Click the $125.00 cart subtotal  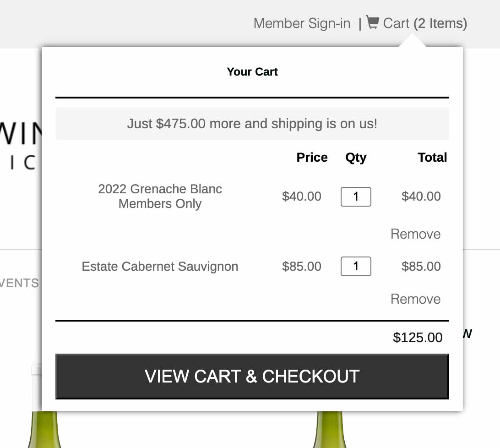(x=418, y=338)
